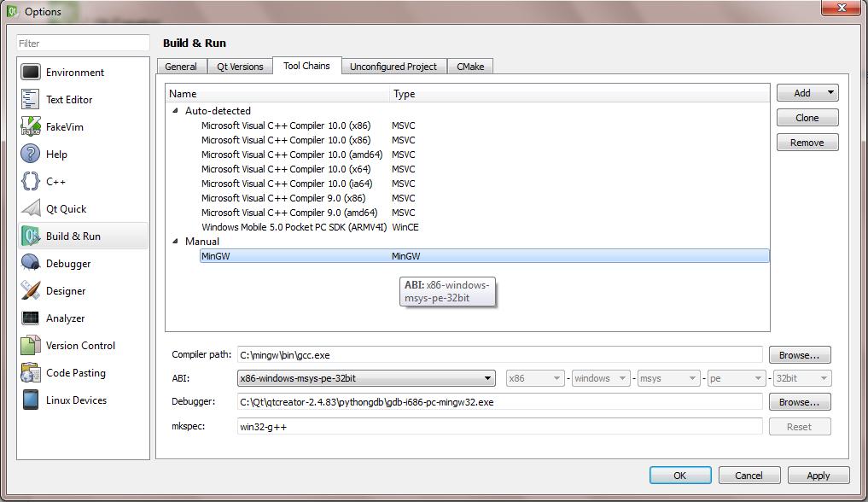Click the mkspec win32-g++ field
Screen dimensions: 868x502
click(500, 427)
